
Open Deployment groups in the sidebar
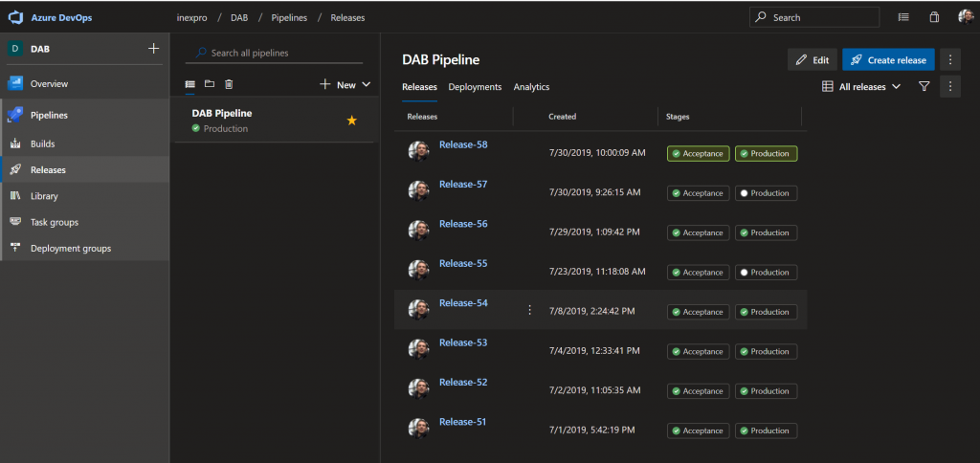[x=84, y=249]
